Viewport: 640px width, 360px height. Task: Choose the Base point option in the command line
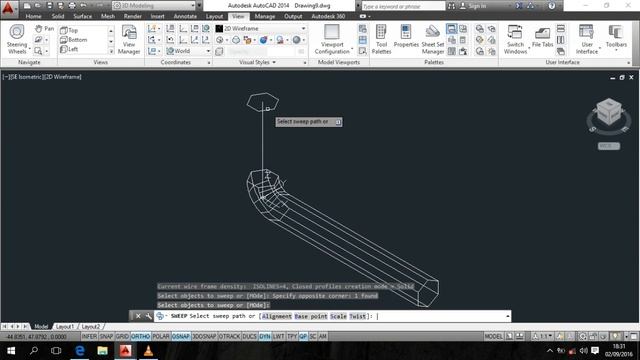pos(311,316)
